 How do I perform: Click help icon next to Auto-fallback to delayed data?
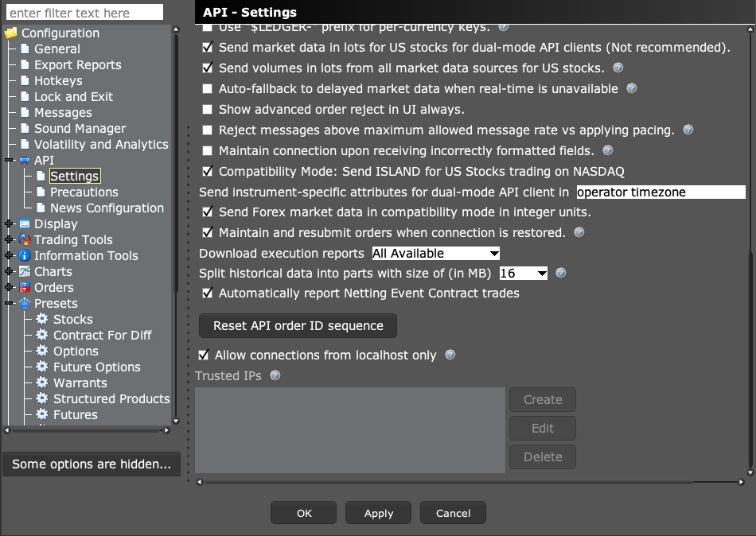(632, 88)
